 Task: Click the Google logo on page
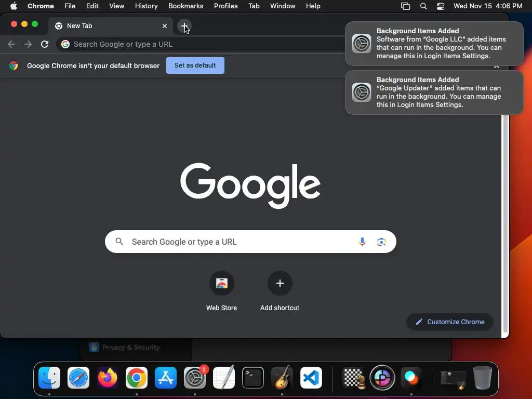tap(250, 185)
